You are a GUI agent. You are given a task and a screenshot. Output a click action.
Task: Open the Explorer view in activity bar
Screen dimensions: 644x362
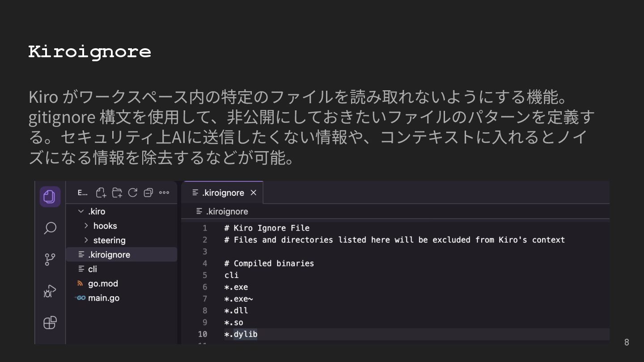tap(50, 197)
